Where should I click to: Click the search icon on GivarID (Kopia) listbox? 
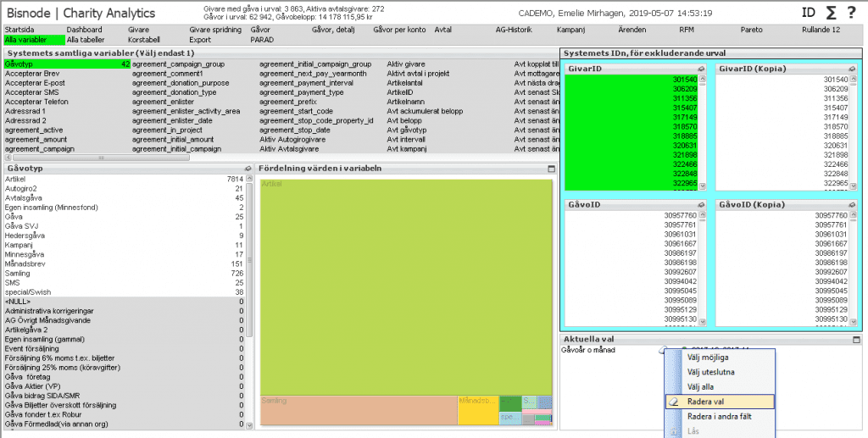(852, 69)
